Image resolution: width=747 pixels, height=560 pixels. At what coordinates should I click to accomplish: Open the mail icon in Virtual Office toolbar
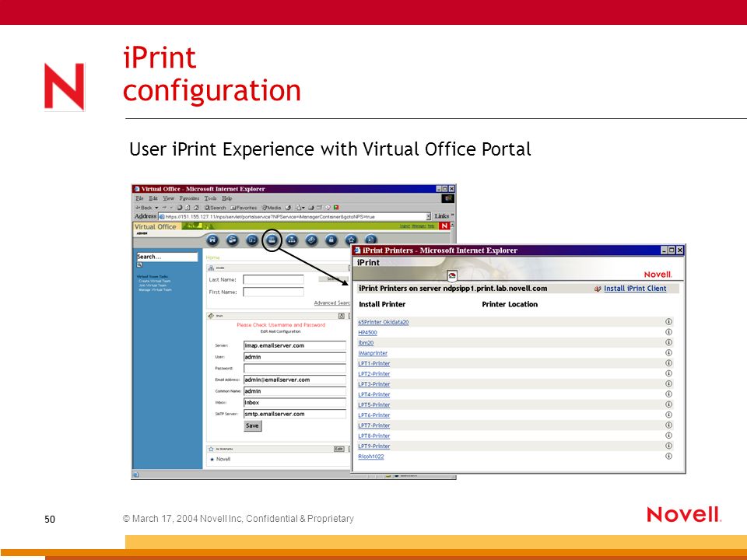(x=311, y=240)
